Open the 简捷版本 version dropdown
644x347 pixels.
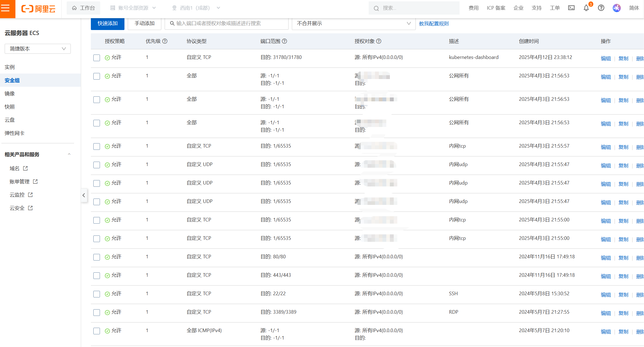coord(38,49)
